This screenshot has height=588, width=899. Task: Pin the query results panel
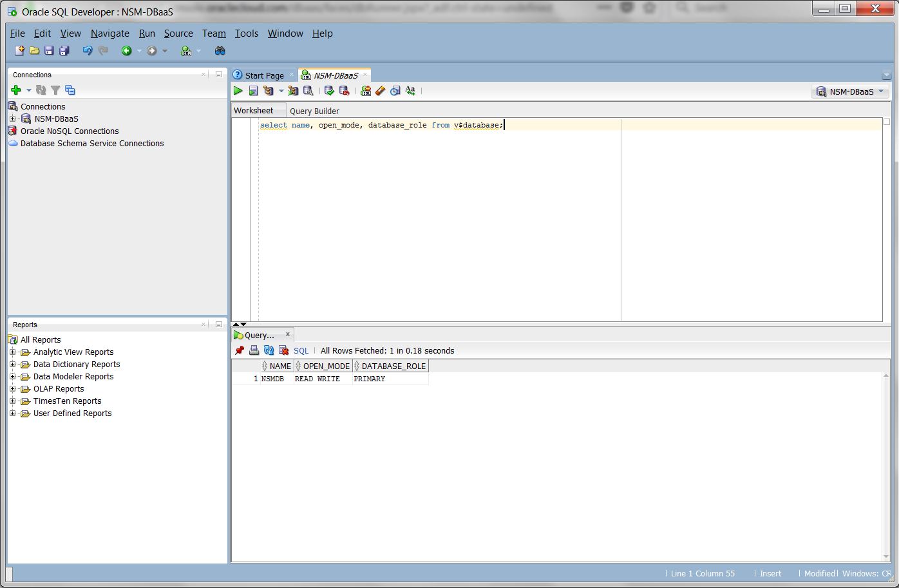239,350
